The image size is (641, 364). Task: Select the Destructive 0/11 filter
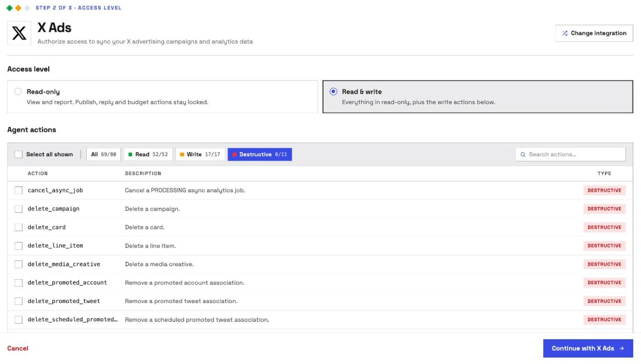pyautogui.click(x=260, y=155)
